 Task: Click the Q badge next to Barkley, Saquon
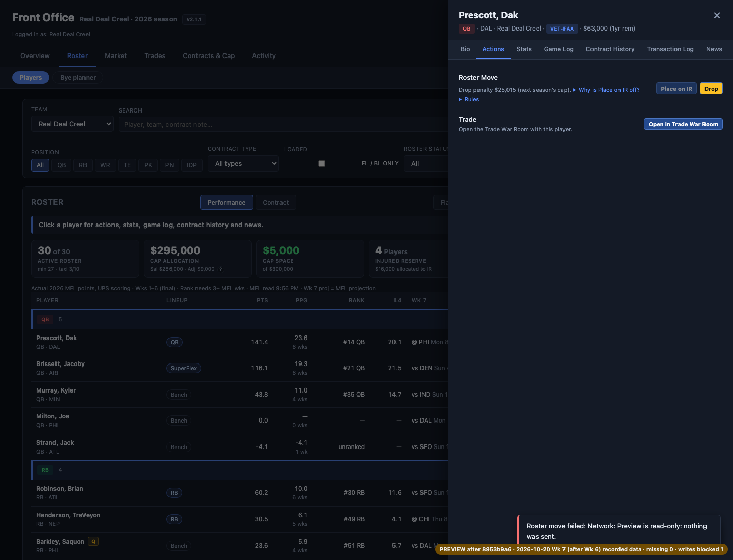pos(93,541)
